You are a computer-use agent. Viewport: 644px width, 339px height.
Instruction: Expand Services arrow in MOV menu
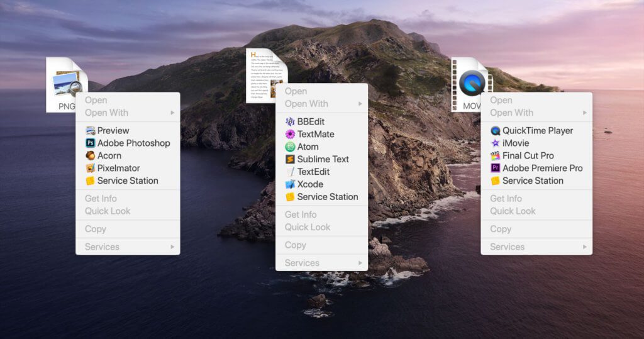pyautogui.click(x=584, y=247)
